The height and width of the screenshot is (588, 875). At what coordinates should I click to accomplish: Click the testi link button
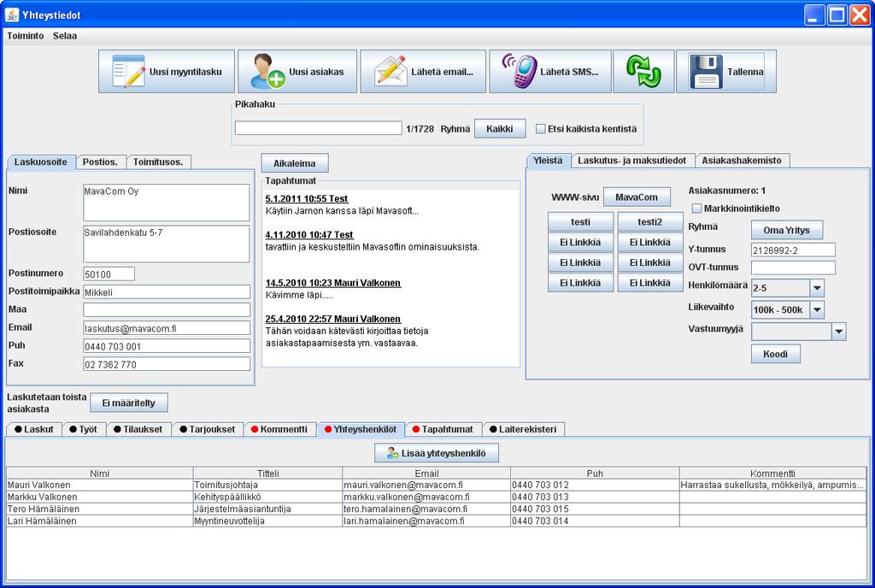(580, 222)
